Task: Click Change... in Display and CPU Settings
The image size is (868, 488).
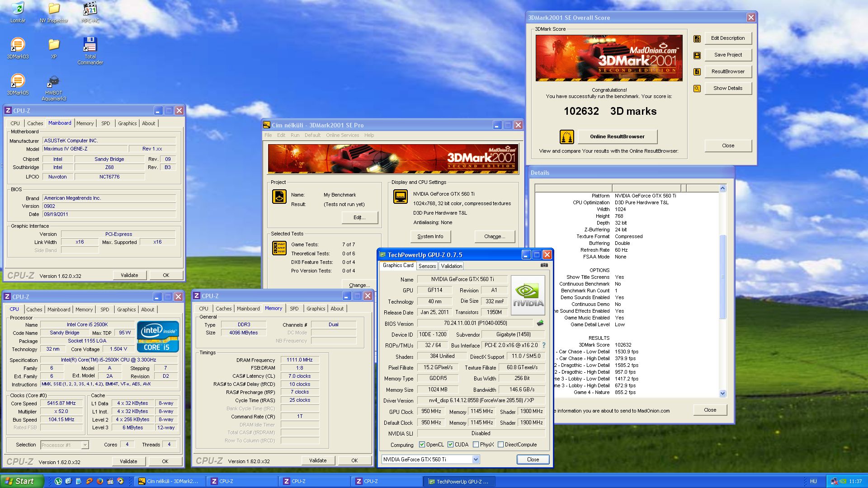Action: 495,236
